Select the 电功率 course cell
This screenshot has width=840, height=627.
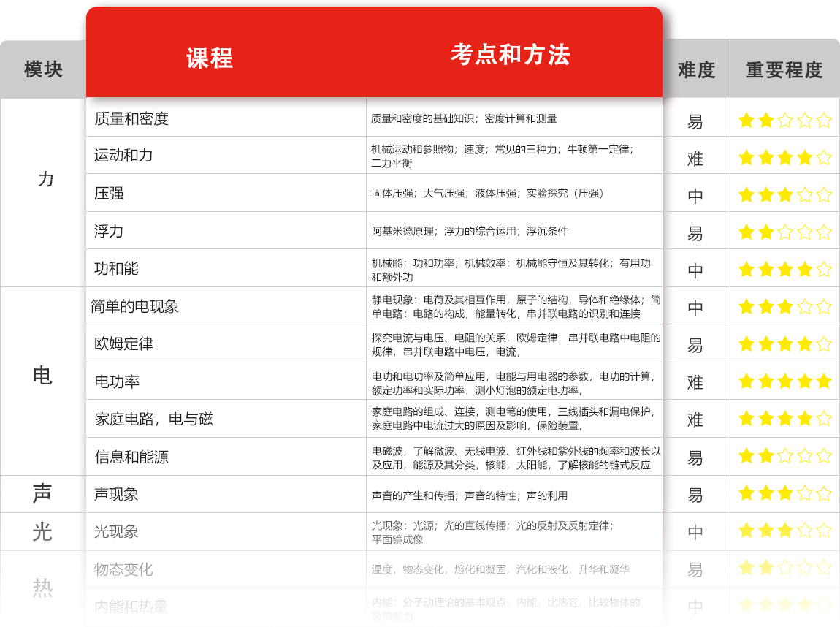pos(226,381)
